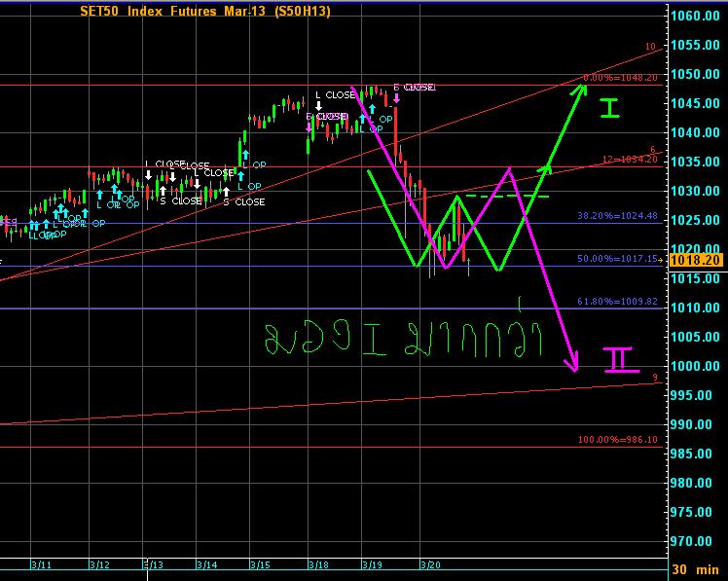
Task: Select the green handwritten text annotation
Action: (x=415, y=337)
